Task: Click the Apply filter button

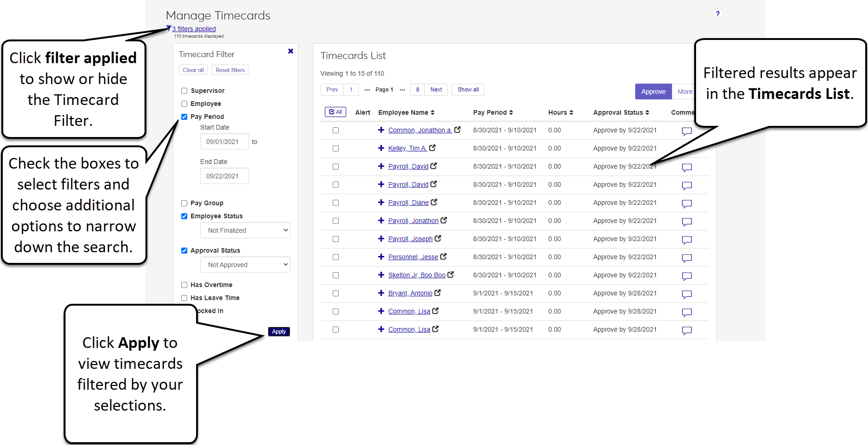Action: pos(279,332)
